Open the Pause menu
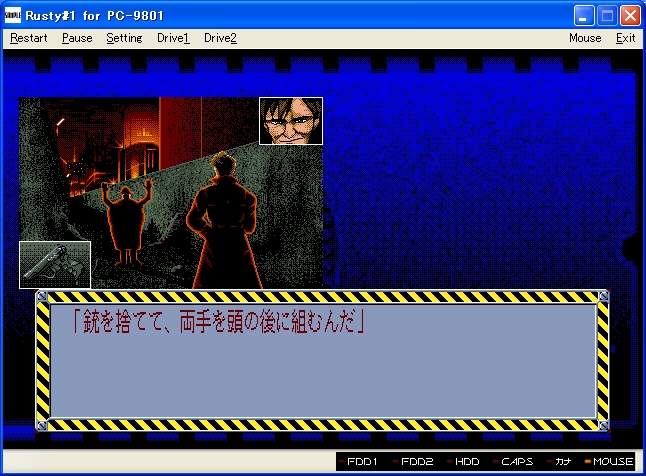 coord(77,38)
